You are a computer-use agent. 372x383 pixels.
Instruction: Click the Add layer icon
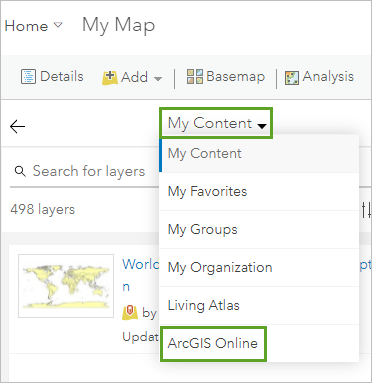[x=110, y=77]
